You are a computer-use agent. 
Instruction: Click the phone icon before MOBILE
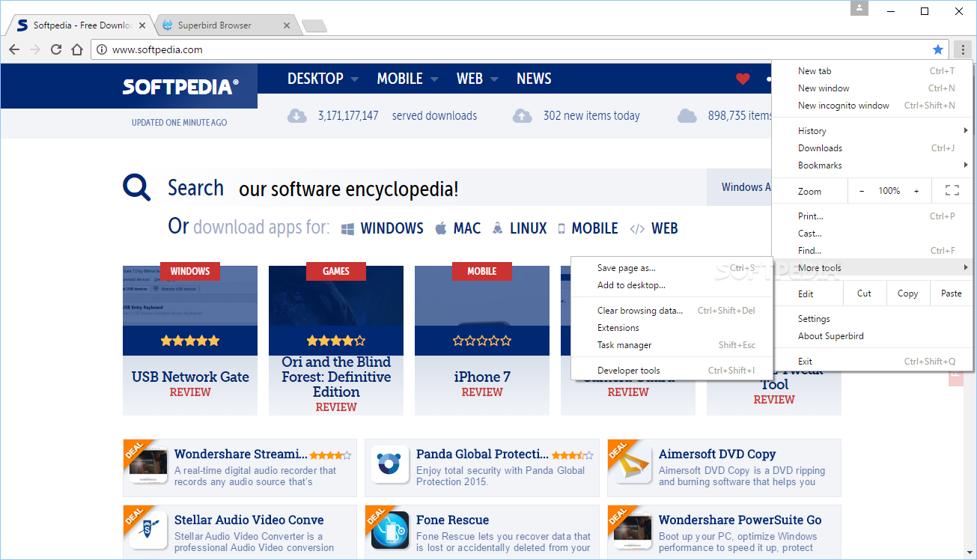pyautogui.click(x=561, y=229)
